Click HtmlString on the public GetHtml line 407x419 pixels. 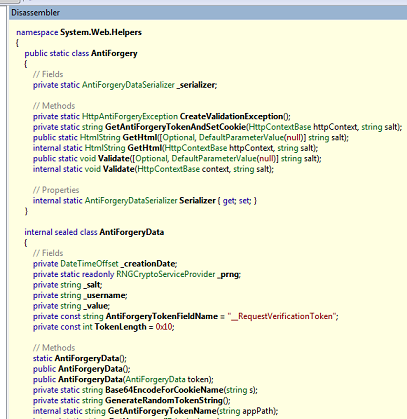tap(100, 137)
